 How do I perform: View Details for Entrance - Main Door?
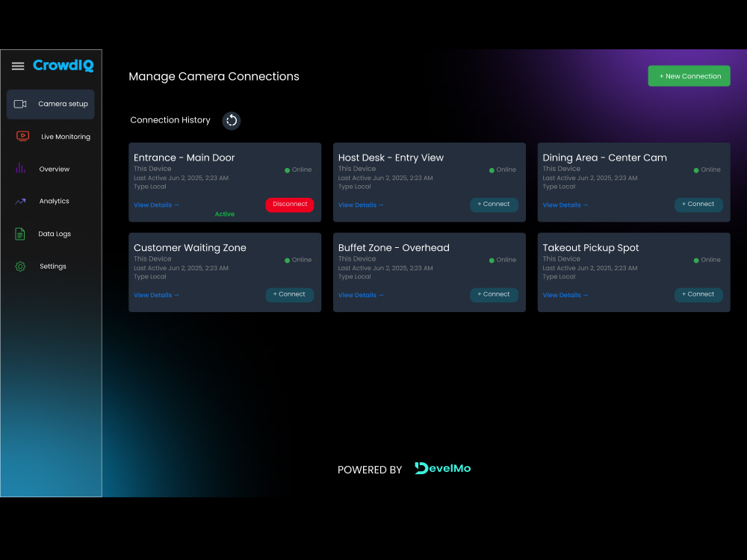[156, 205]
